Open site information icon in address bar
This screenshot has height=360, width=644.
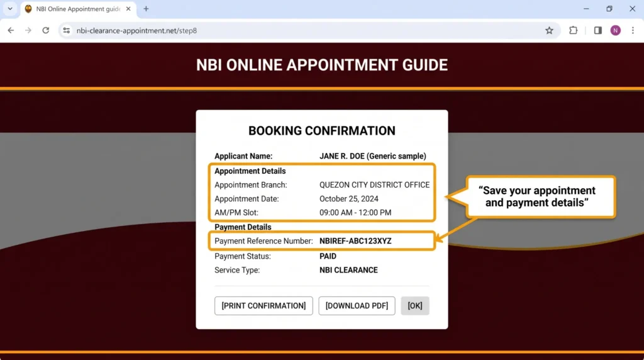pos(67,30)
